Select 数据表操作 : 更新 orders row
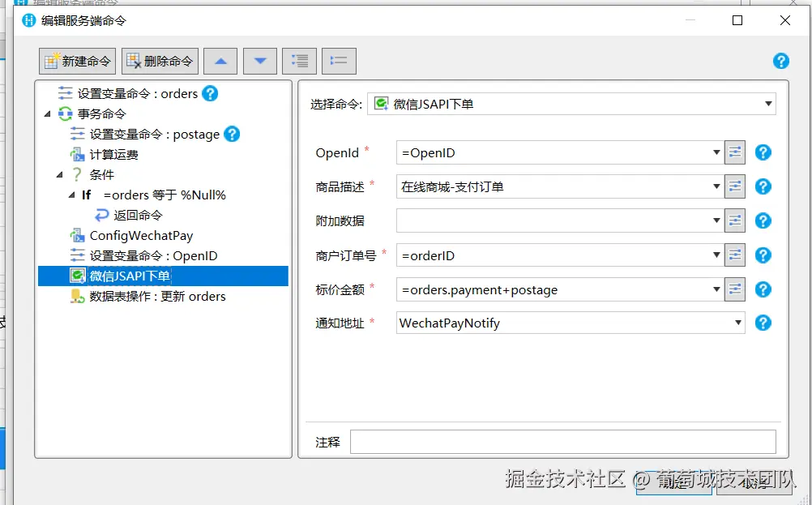Screen dimensions: 812x505 point(148,296)
